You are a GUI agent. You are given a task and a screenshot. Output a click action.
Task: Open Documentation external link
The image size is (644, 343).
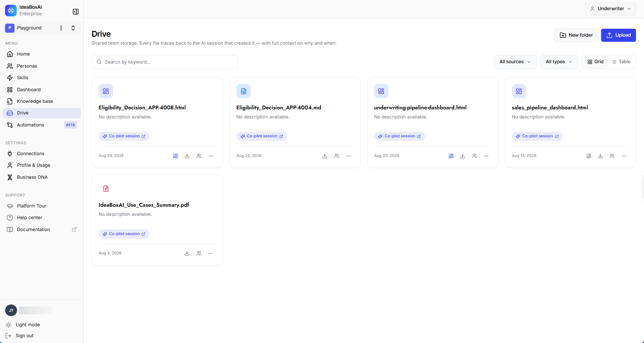(x=41, y=230)
